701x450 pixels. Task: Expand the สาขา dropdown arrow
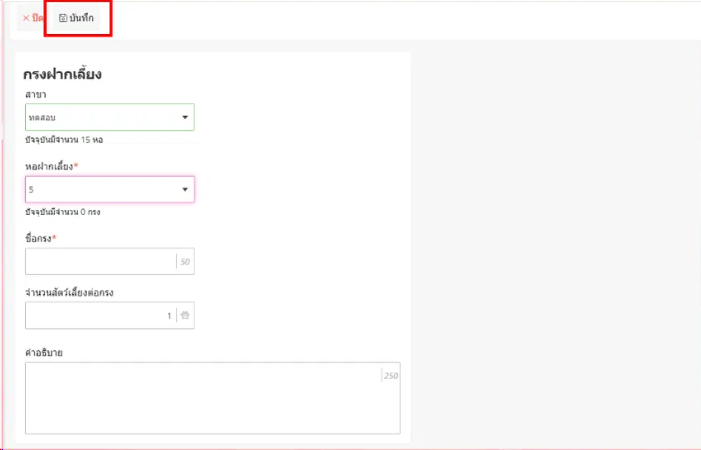tap(185, 118)
